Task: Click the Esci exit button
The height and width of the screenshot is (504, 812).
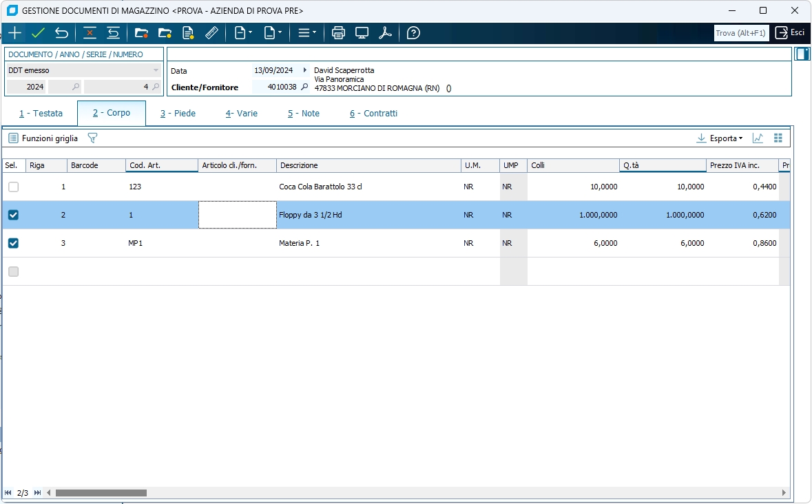Action: [x=789, y=32]
